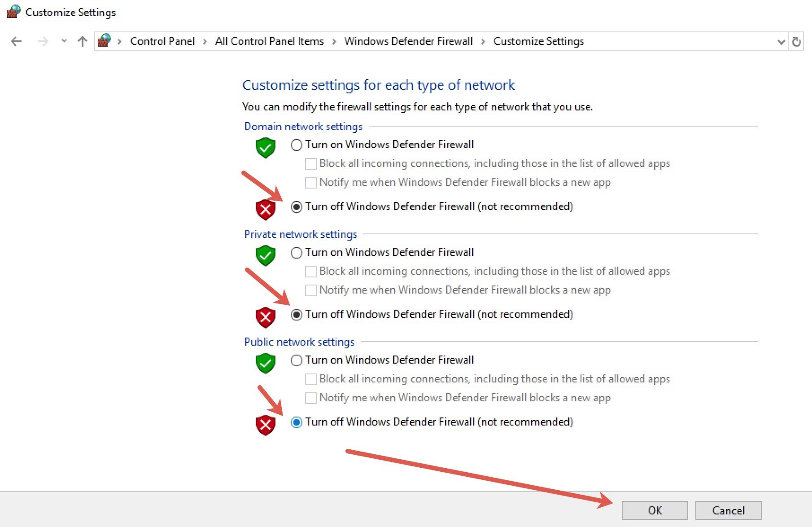Open the recent locations dropdown arrow
The width and height of the screenshot is (812, 527).
tap(64, 41)
